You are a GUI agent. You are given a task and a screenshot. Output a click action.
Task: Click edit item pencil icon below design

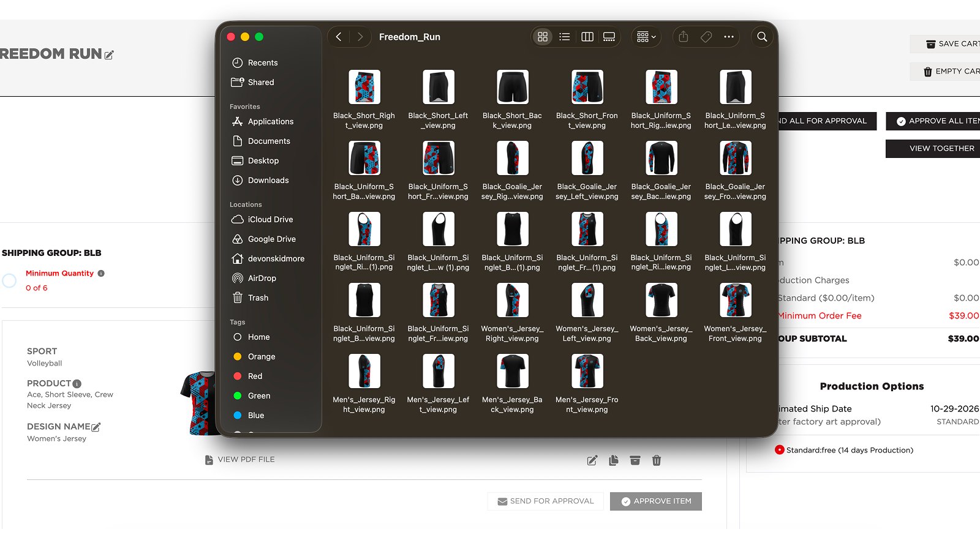coord(592,460)
